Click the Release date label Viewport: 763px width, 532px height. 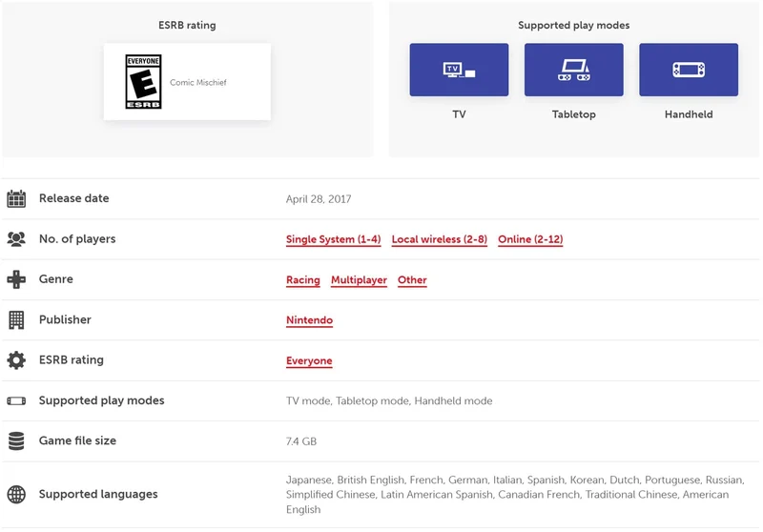(x=74, y=198)
